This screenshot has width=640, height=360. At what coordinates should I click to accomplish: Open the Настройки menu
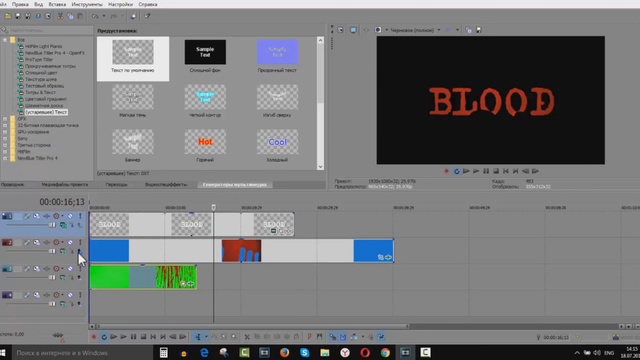(120, 4)
